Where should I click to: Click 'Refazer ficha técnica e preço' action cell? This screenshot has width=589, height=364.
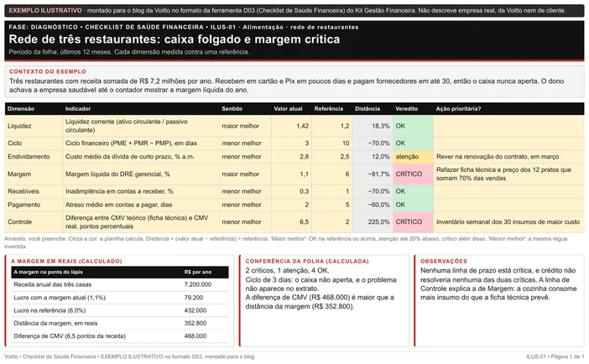(509, 174)
